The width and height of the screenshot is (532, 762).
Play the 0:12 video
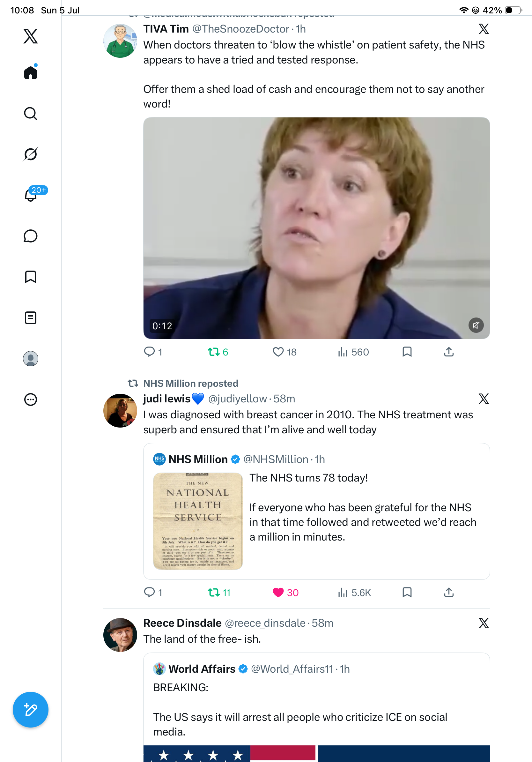point(316,228)
